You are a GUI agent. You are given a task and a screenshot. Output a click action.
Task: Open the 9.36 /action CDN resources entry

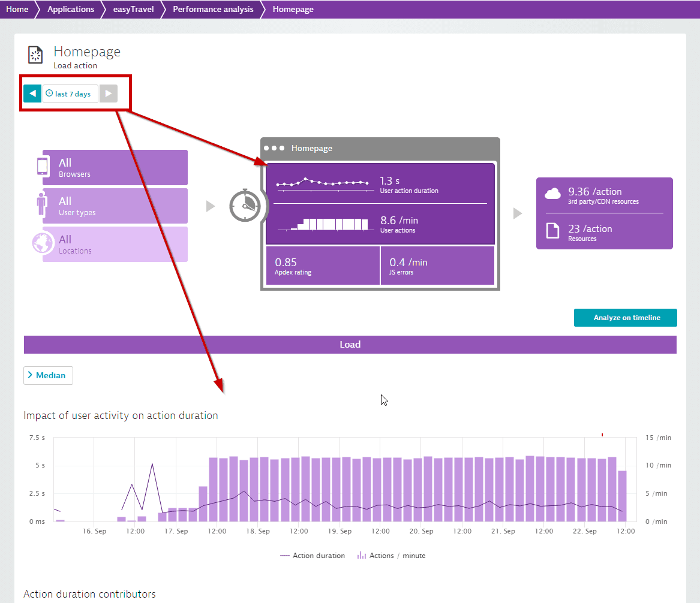pyautogui.click(x=605, y=195)
